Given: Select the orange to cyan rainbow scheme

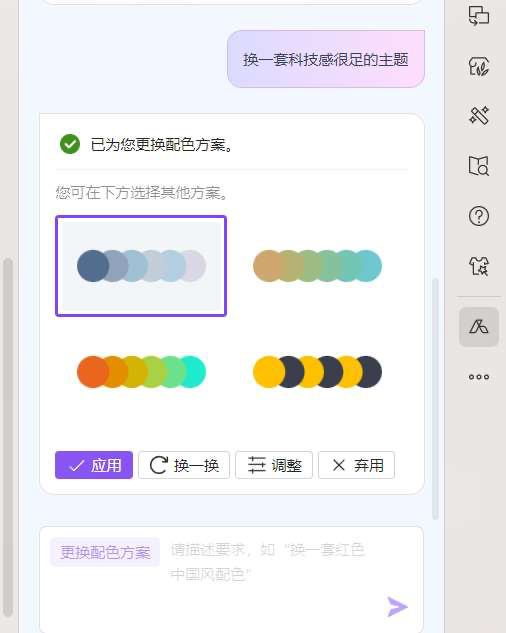Looking at the screenshot, I should (x=141, y=372).
